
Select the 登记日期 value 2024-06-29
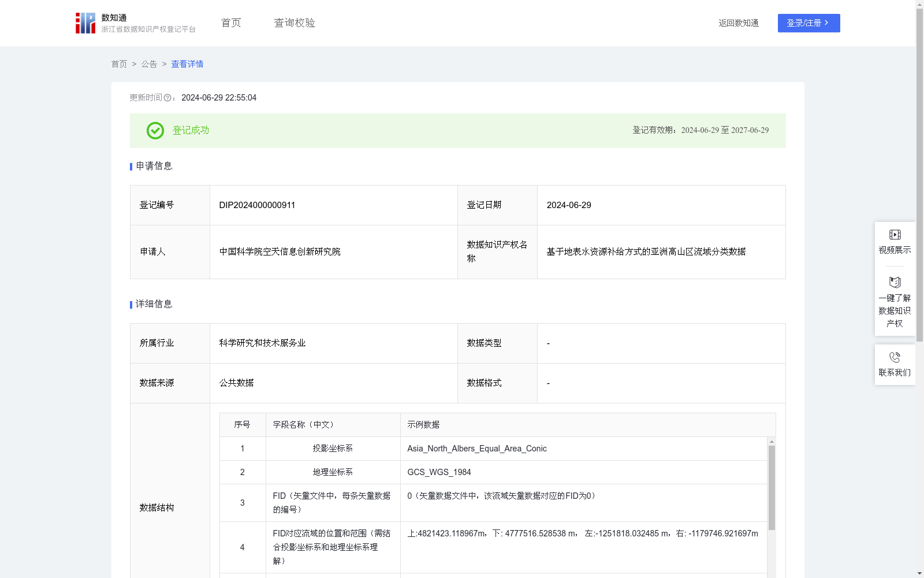[569, 205]
